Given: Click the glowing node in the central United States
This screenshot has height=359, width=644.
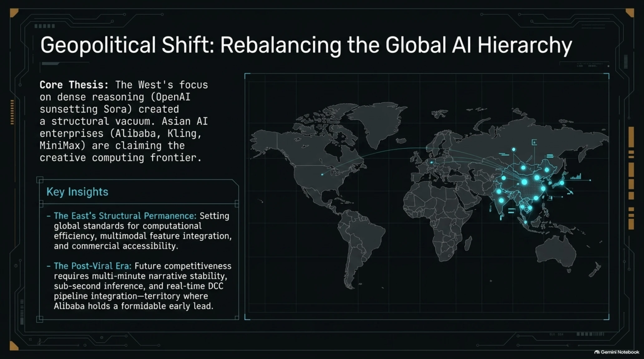Looking at the screenshot, I should 322,175.
